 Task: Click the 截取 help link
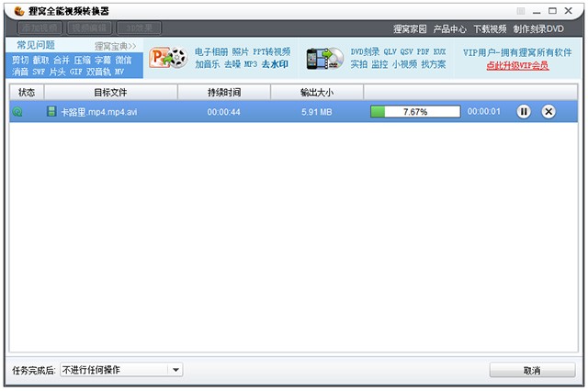(x=40, y=60)
